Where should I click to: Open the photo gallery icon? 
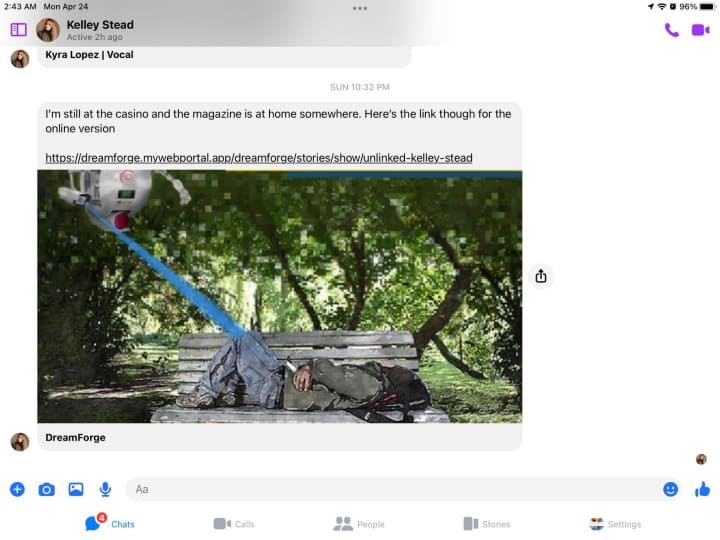(x=76, y=489)
